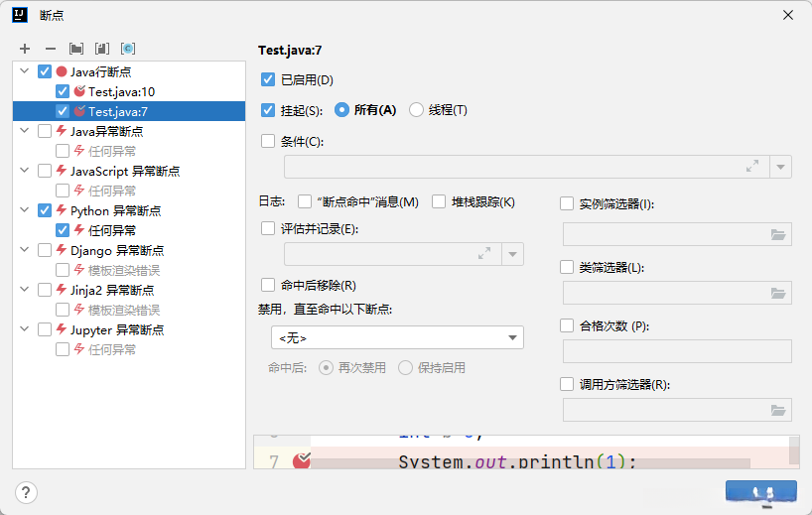
Task: Check the 任何异常 checkbox under Java异常断点
Action: point(63,151)
